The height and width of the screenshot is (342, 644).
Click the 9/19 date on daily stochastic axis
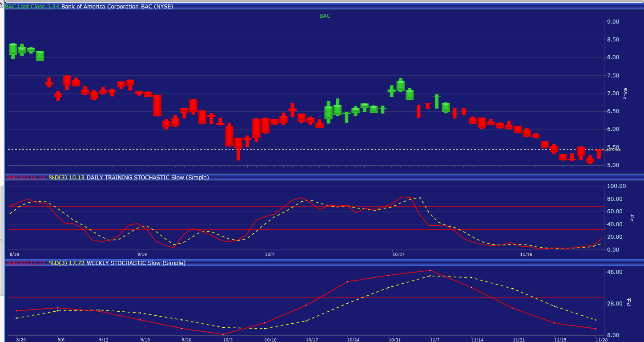tap(142, 254)
